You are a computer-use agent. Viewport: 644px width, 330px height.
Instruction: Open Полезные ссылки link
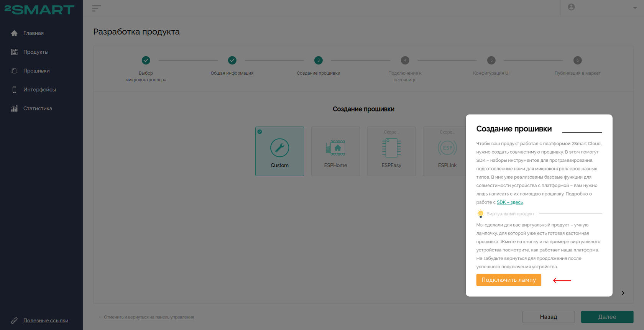[x=46, y=320]
